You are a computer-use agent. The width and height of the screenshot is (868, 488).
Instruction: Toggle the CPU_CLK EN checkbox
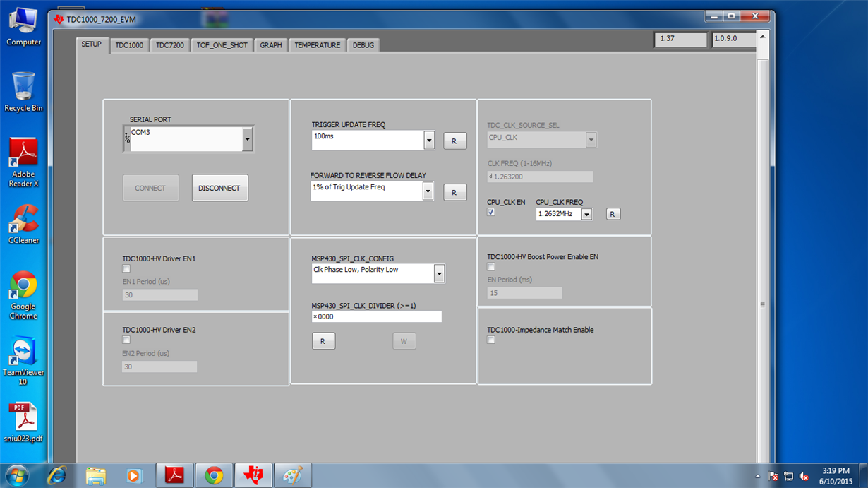tap(491, 212)
